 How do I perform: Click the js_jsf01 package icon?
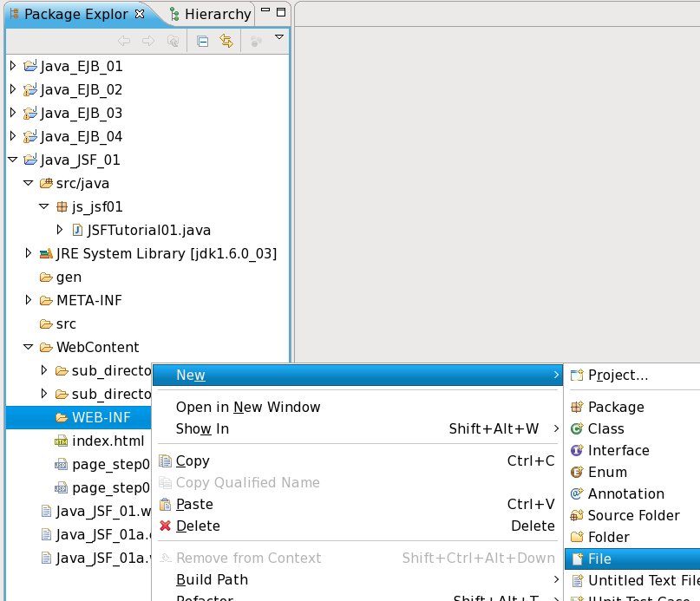(x=62, y=207)
